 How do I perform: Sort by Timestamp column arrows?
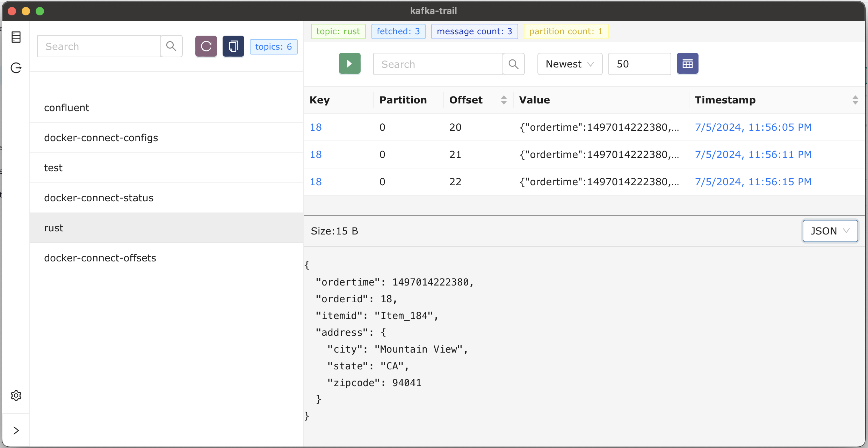tap(855, 100)
